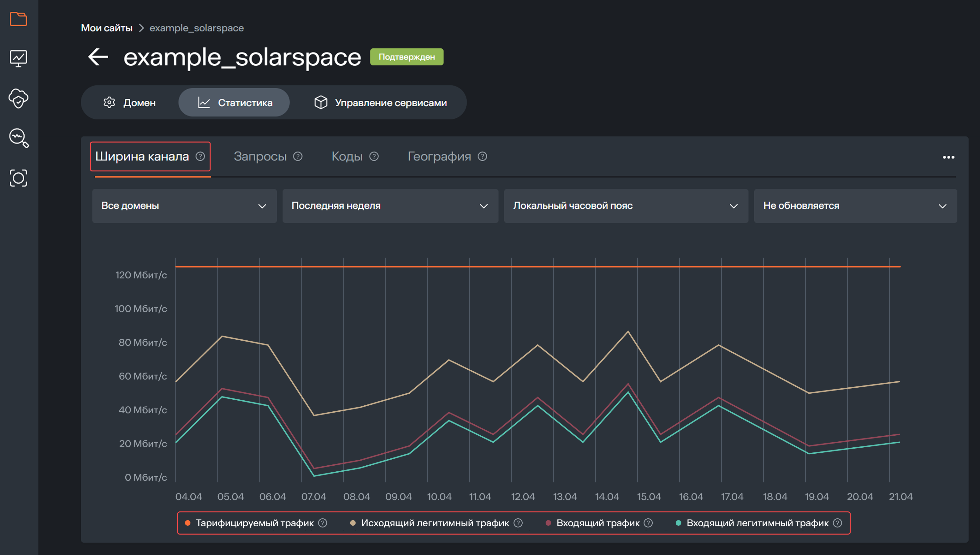Image resolution: width=980 pixels, height=555 pixels.
Task: Open the ellipsis menu above the chart
Action: point(949,157)
